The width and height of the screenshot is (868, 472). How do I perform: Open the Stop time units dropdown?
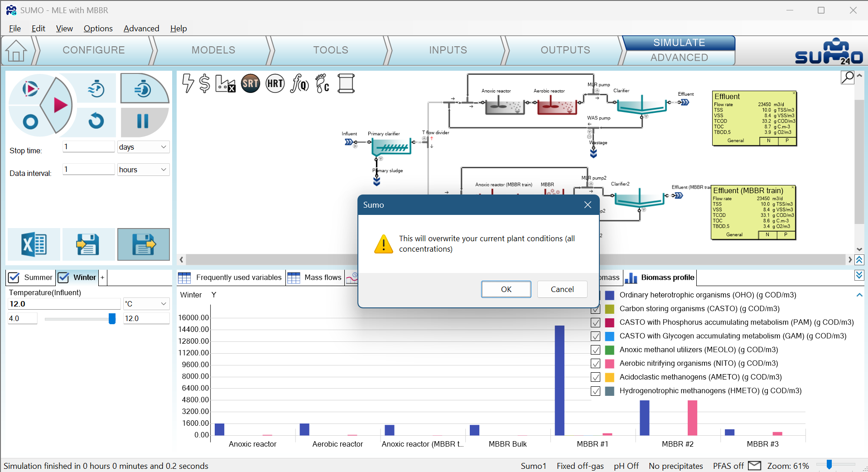(x=143, y=147)
